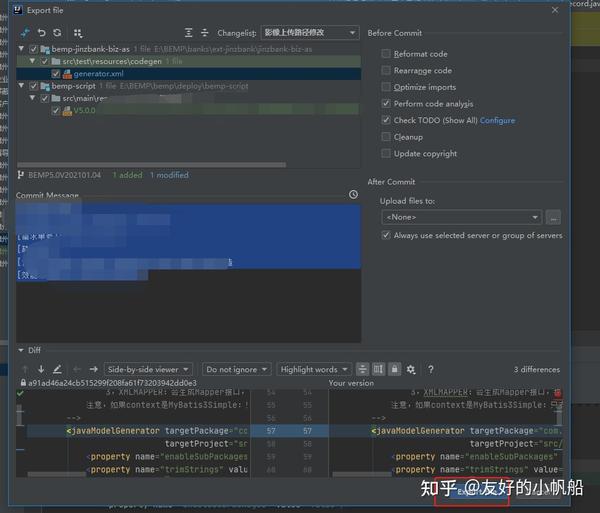Click the browse servers ellipsis button
The image size is (600, 513).
[553, 217]
